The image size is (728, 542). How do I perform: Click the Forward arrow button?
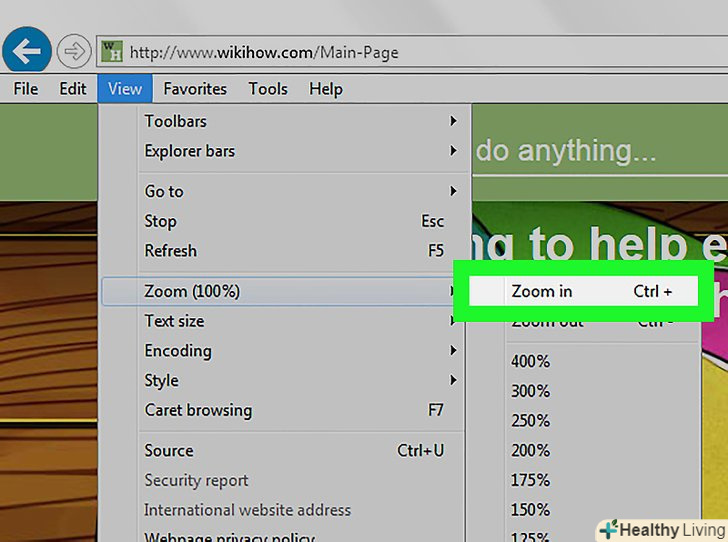coord(74,51)
